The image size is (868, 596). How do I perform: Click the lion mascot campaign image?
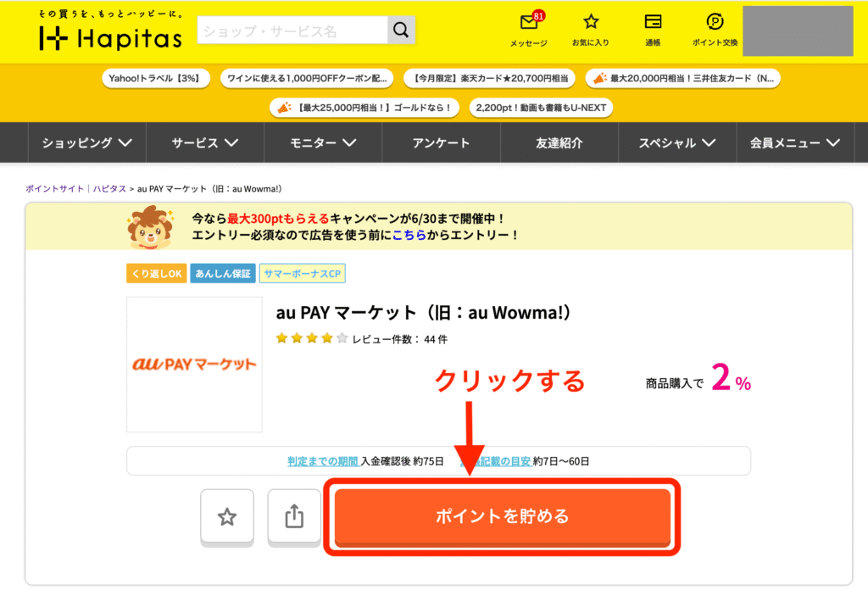point(149,227)
